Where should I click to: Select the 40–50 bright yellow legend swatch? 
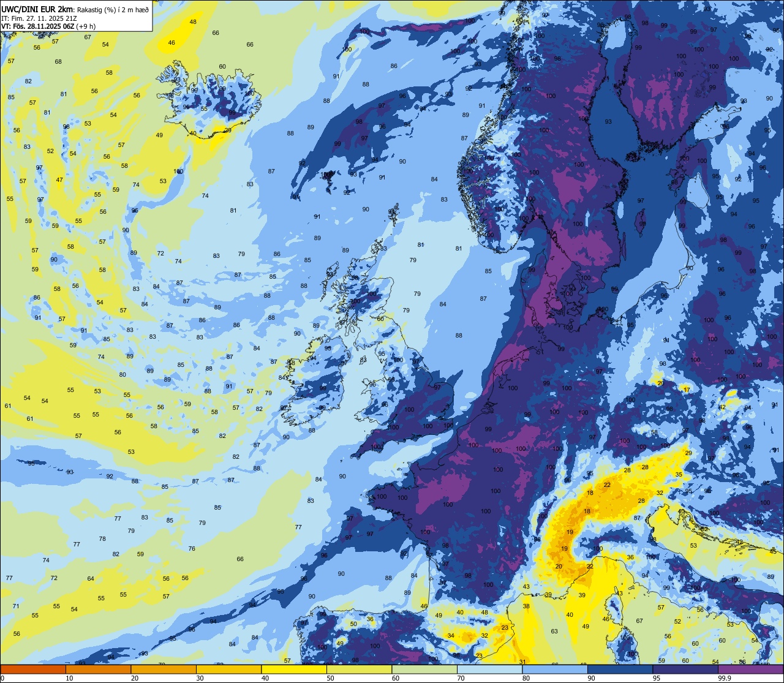pyautogui.click(x=294, y=669)
